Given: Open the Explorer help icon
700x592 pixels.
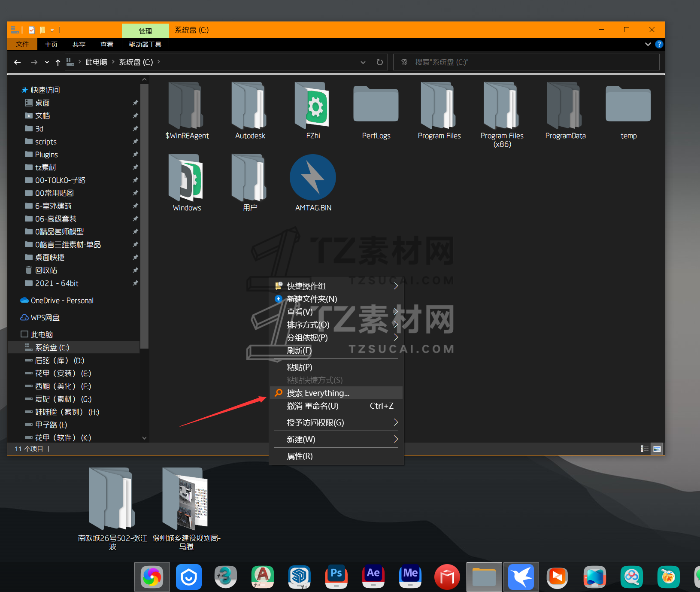Looking at the screenshot, I should click(659, 44).
